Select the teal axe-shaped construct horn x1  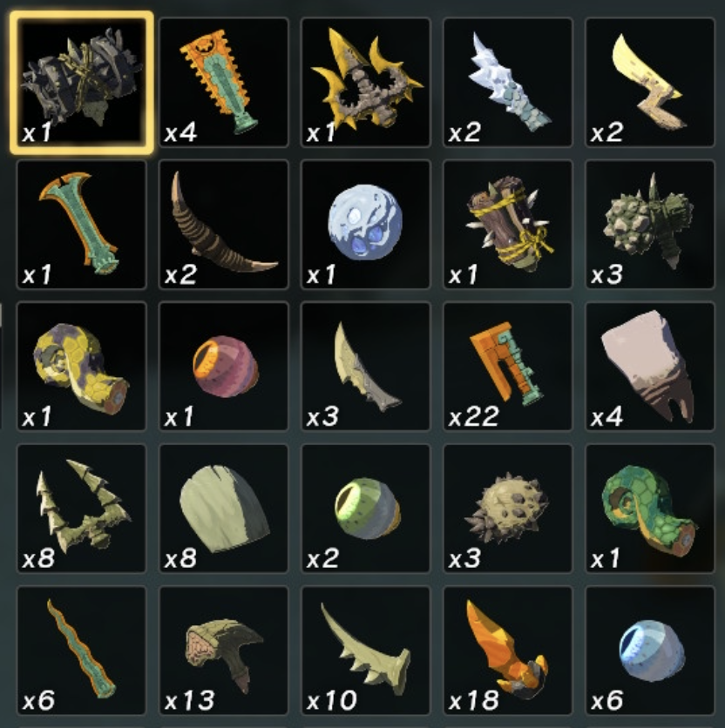[x=82, y=225]
